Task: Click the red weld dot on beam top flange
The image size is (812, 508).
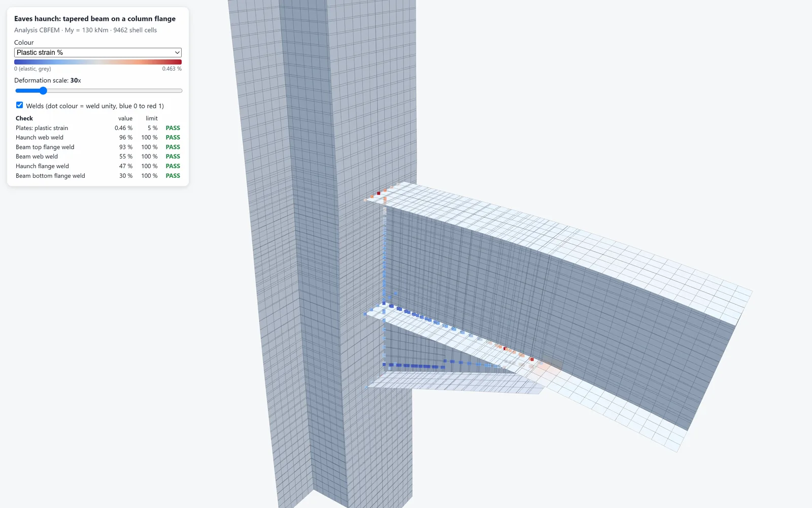Action: pos(379,194)
